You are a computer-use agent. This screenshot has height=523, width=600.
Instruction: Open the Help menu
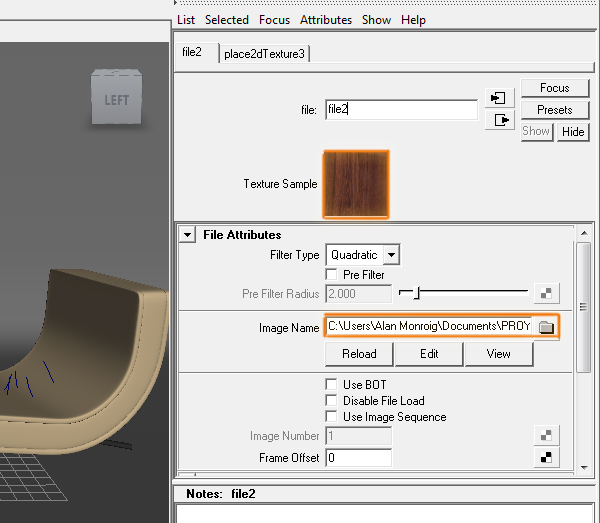point(413,20)
